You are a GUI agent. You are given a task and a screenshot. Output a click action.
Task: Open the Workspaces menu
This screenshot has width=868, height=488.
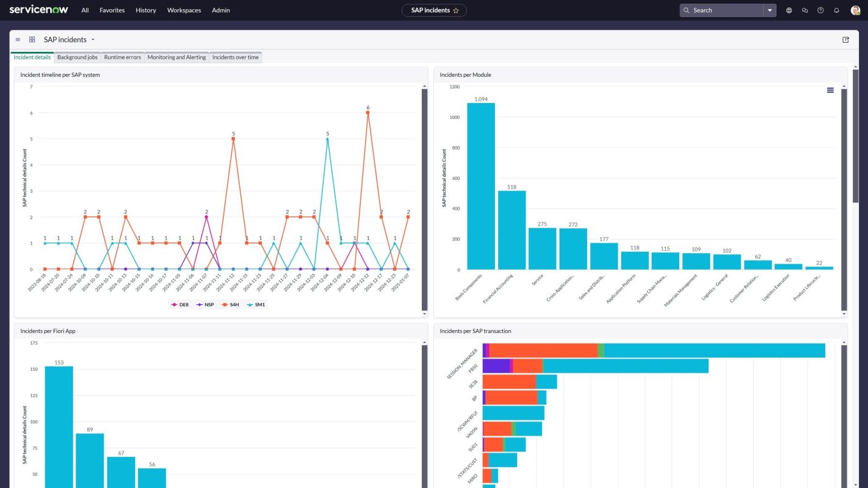[184, 10]
